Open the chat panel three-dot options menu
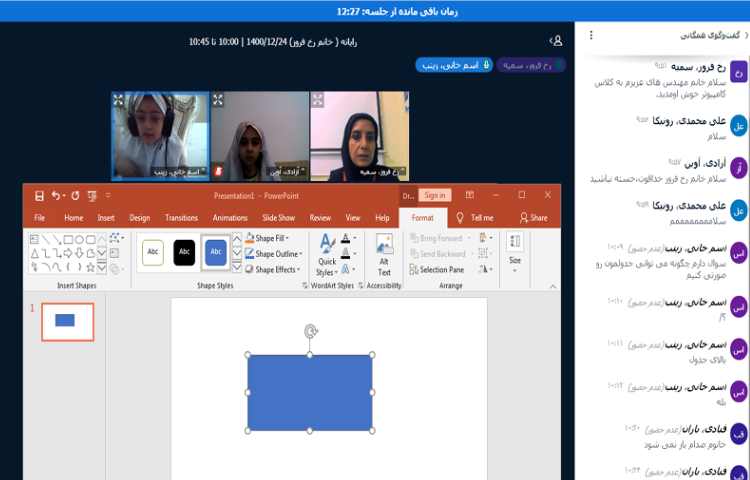The image size is (750, 480). (x=591, y=35)
